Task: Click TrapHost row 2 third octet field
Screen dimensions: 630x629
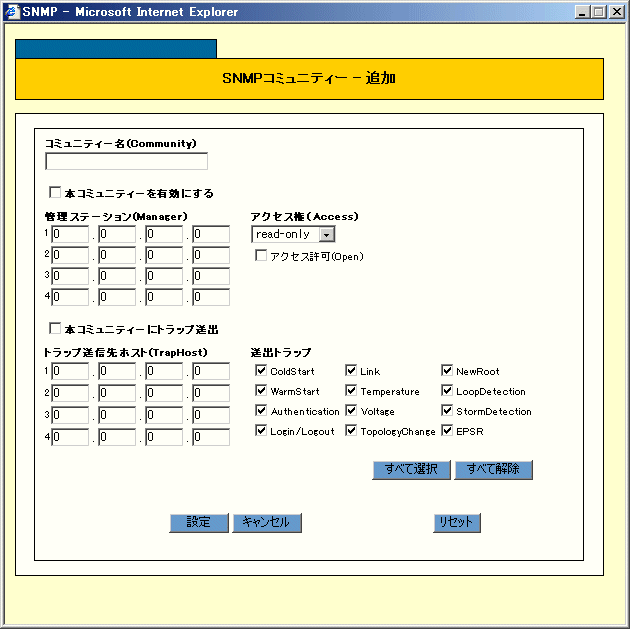Action: tap(164, 393)
